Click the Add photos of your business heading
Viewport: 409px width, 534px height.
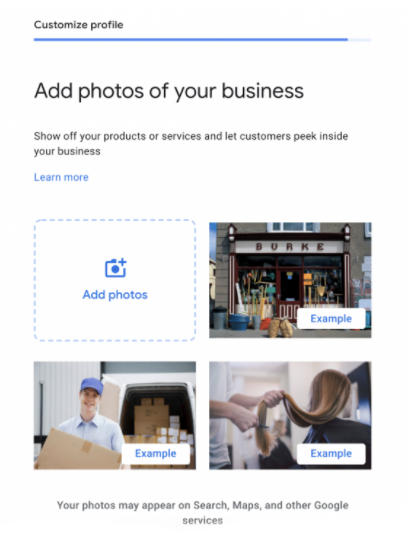[169, 91]
